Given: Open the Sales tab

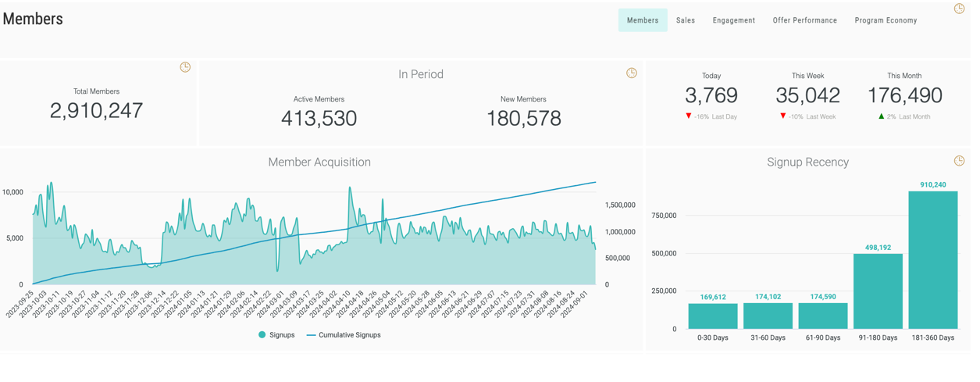Looking at the screenshot, I should (685, 20).
